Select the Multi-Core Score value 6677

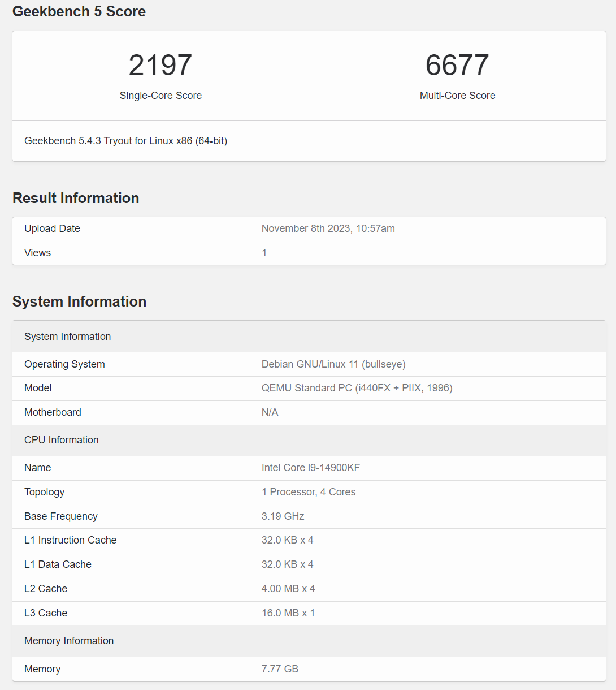(x=457, y=65)
